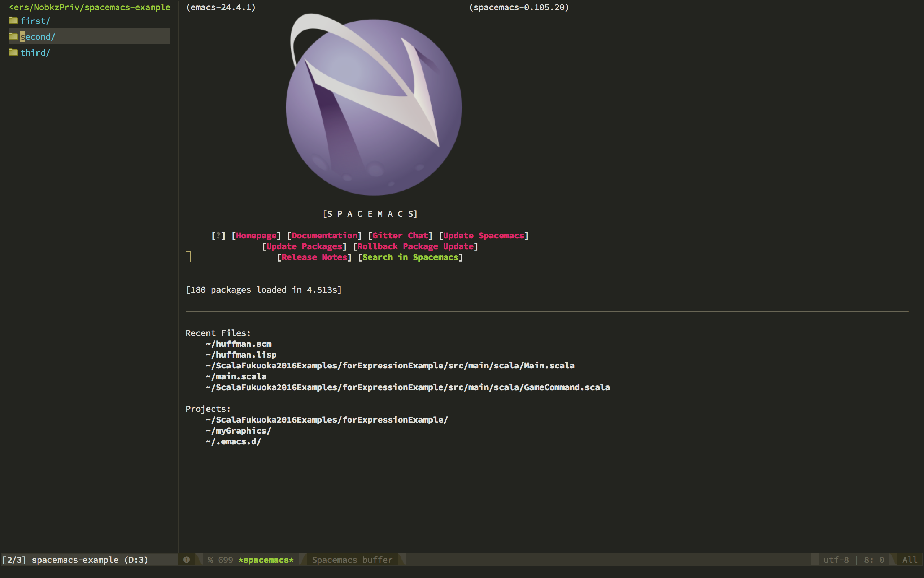Click the Projects: heading

tap(208, 409)
